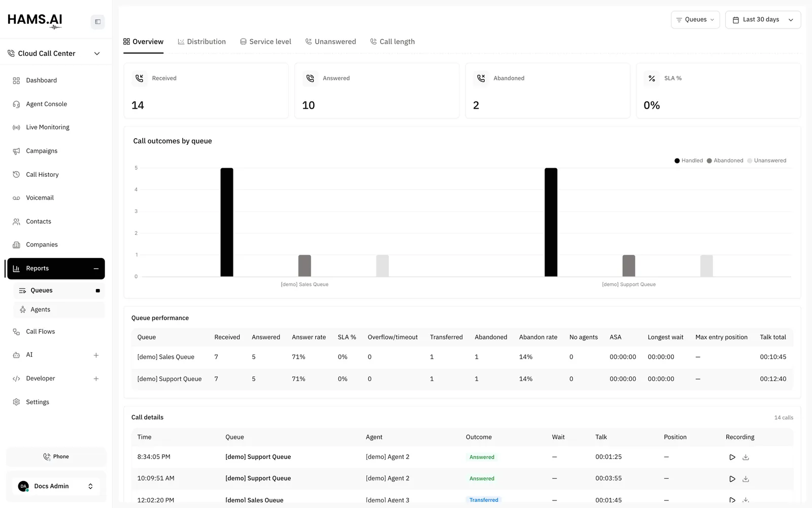Viewport: 812px width, 508px height.
Task: Download recording of the 10:09:51 AM call
Action: [746, 479]
